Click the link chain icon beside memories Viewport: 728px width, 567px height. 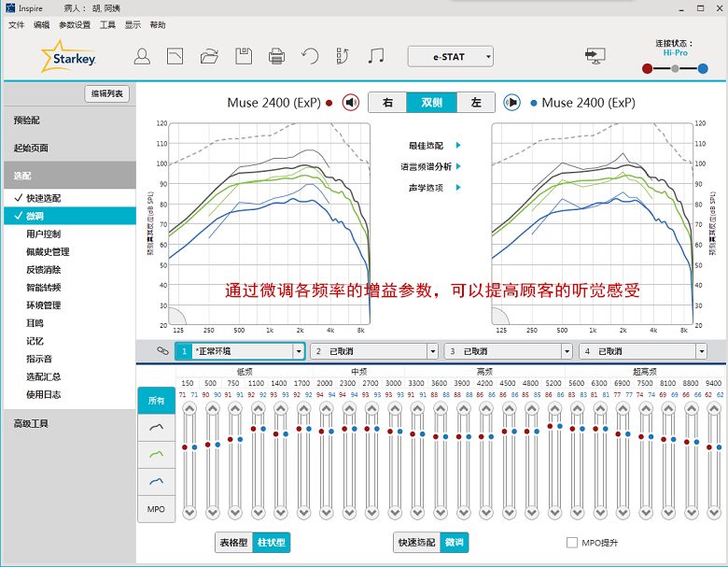[162, 351]
